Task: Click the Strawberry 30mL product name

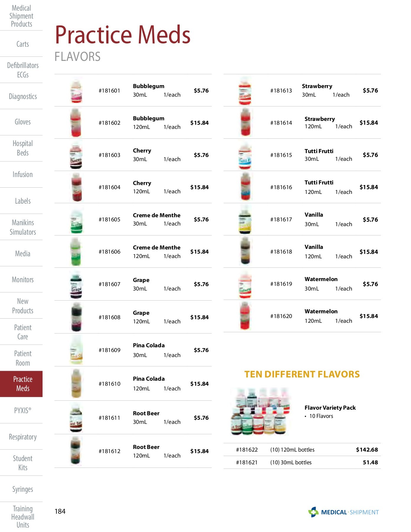Action: (x=317, y=86)
